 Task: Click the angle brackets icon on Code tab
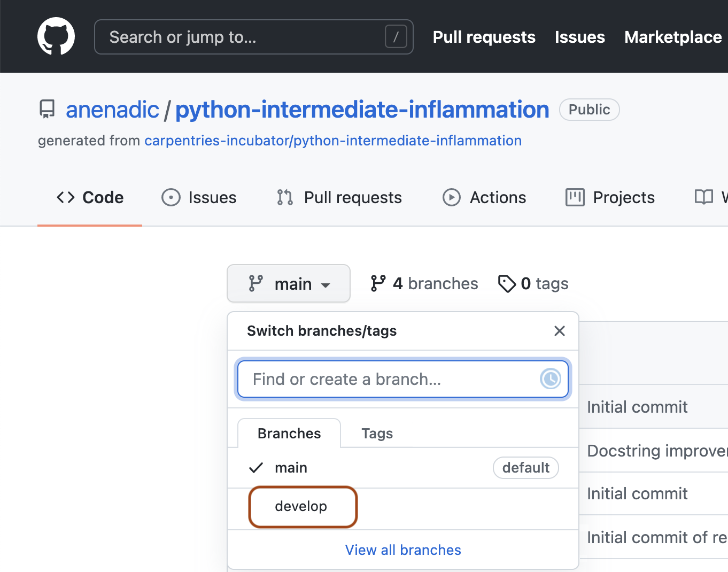65,197
